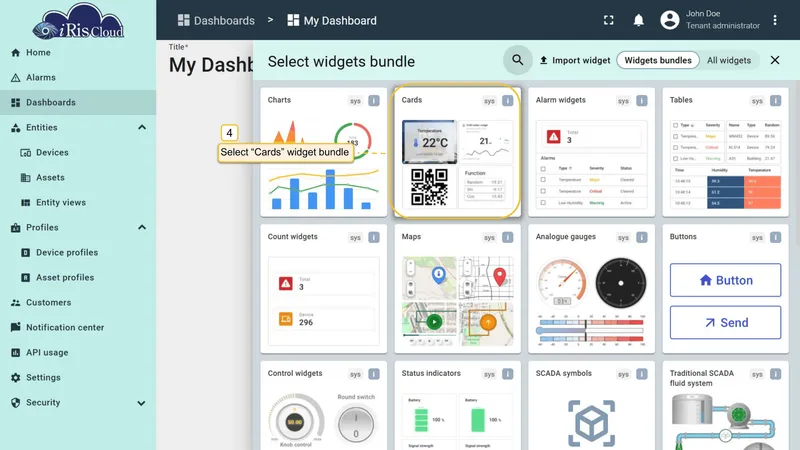Viewport: 800px width, 450px height.
Task: Open Notification center in the sidebar
Action: point(78,328)
